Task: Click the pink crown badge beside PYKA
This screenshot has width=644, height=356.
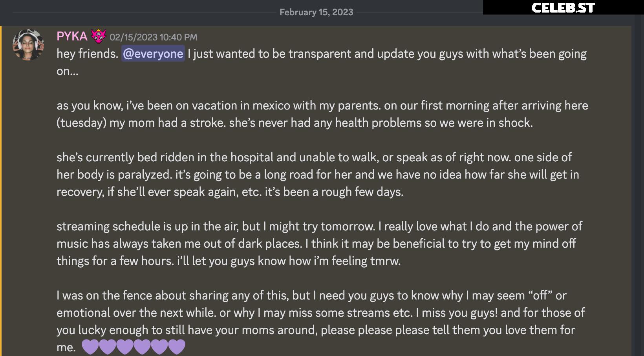Action: pos(99,37)
